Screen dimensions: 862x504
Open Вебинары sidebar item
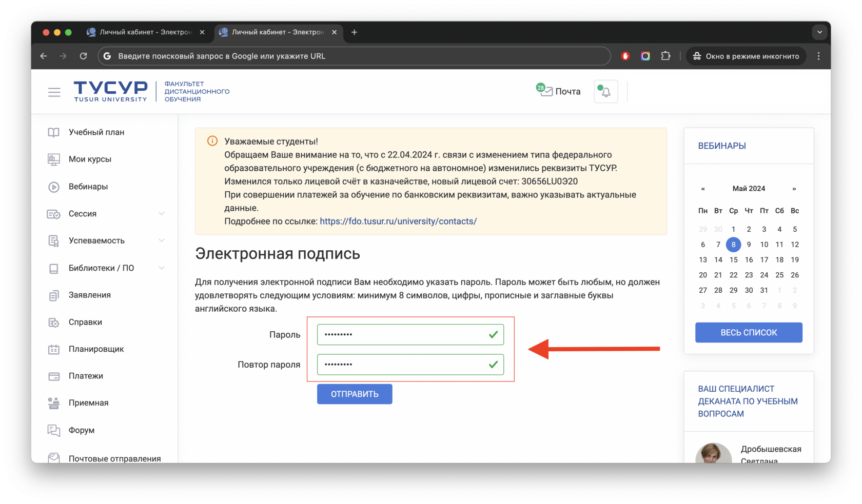(x=88, y=187)
